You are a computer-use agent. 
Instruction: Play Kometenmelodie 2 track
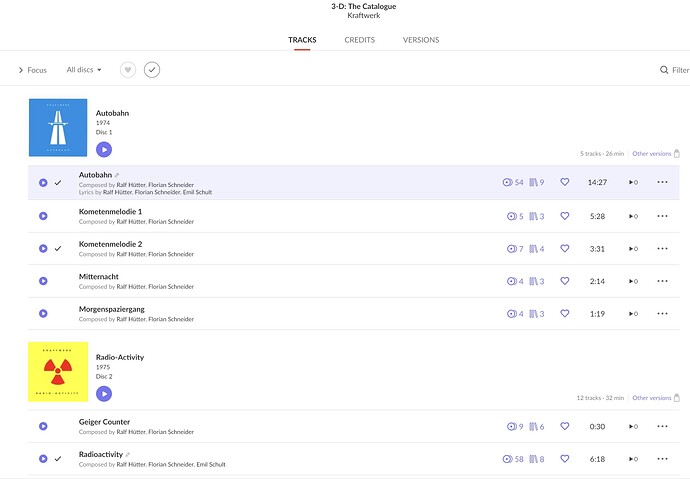point(43,249)
